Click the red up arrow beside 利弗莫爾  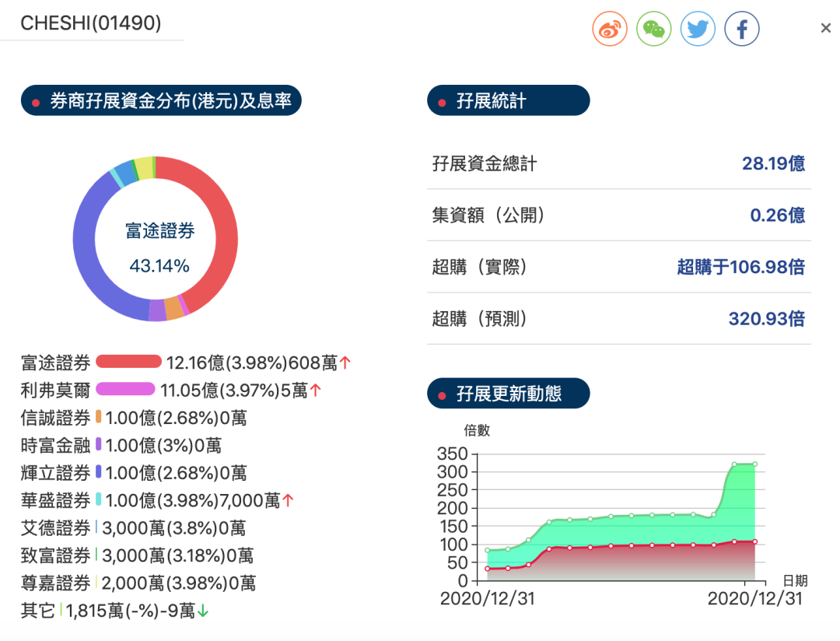pos(316,391)
